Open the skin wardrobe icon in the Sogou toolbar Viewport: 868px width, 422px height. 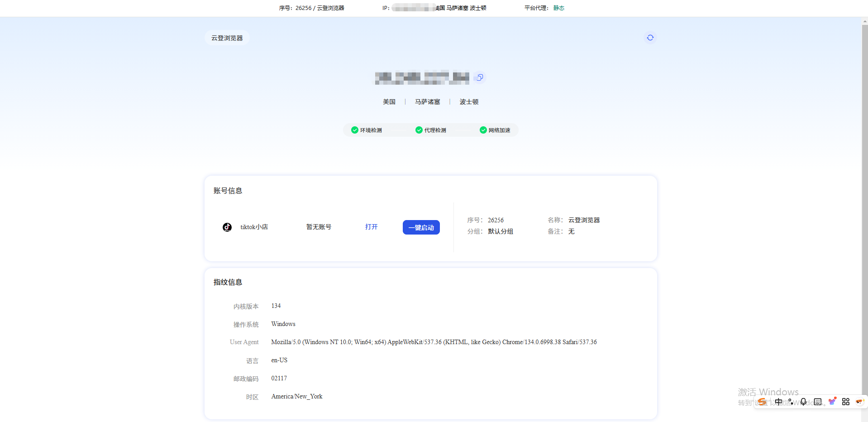(x=832, y=402)
